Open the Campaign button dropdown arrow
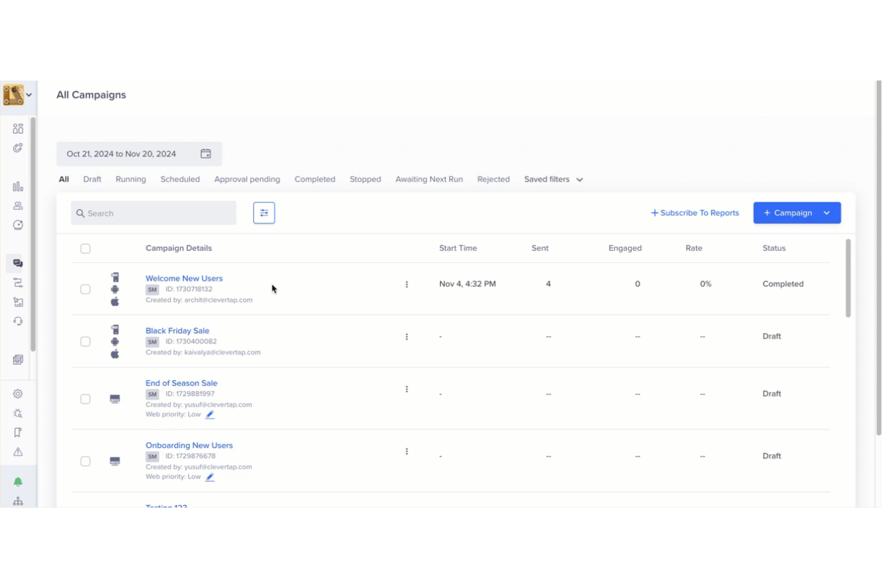 tap(827, 213)
